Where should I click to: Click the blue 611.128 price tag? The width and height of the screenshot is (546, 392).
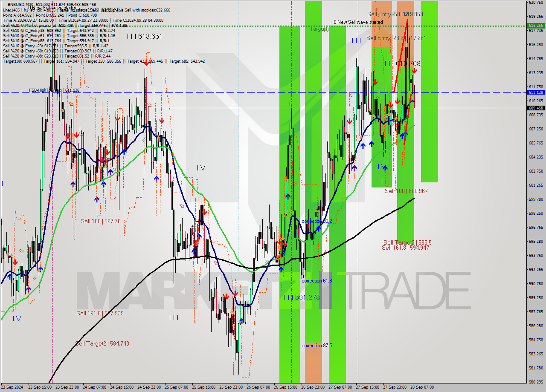coord(536,92)
